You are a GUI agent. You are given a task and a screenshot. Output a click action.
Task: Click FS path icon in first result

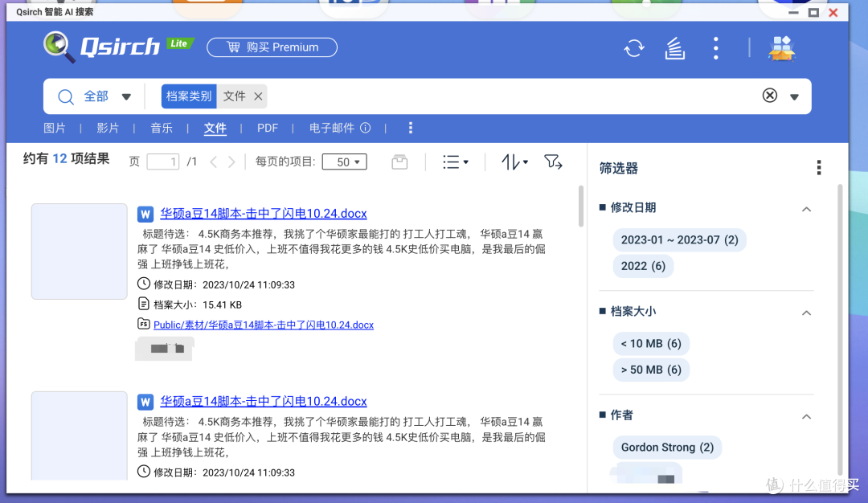[x=143, y=324]
